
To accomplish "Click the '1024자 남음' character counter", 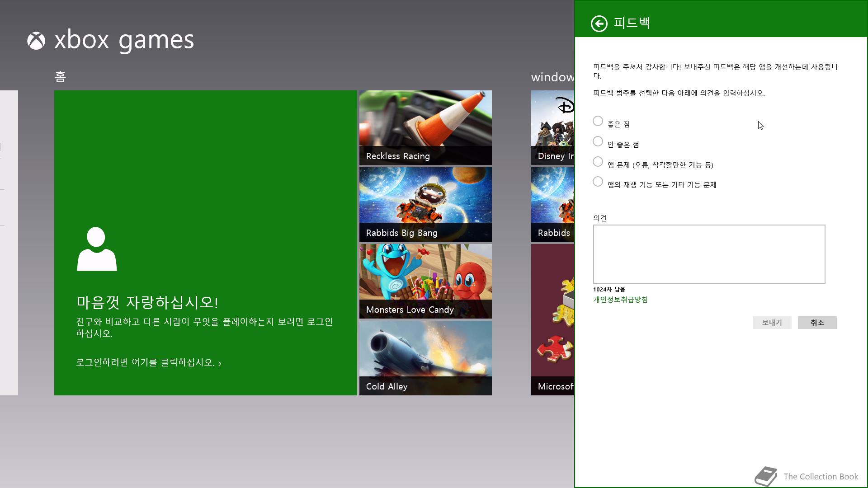I will point(609,289).
